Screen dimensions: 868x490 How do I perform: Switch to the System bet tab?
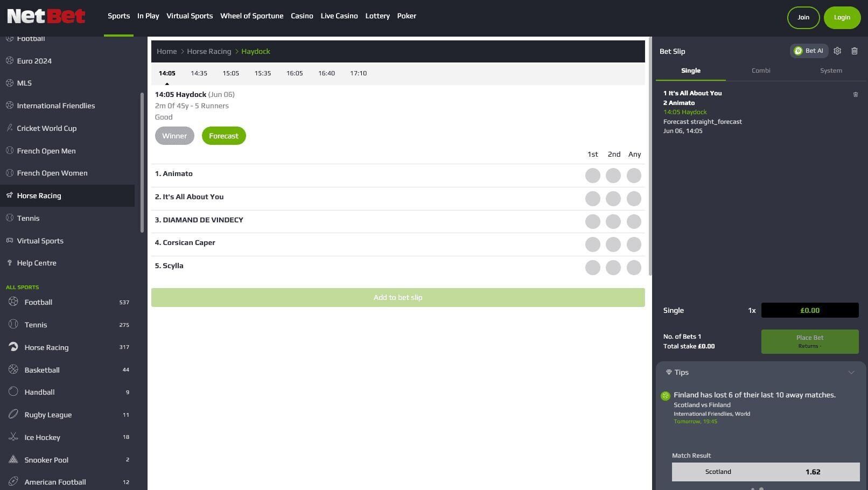831,71
